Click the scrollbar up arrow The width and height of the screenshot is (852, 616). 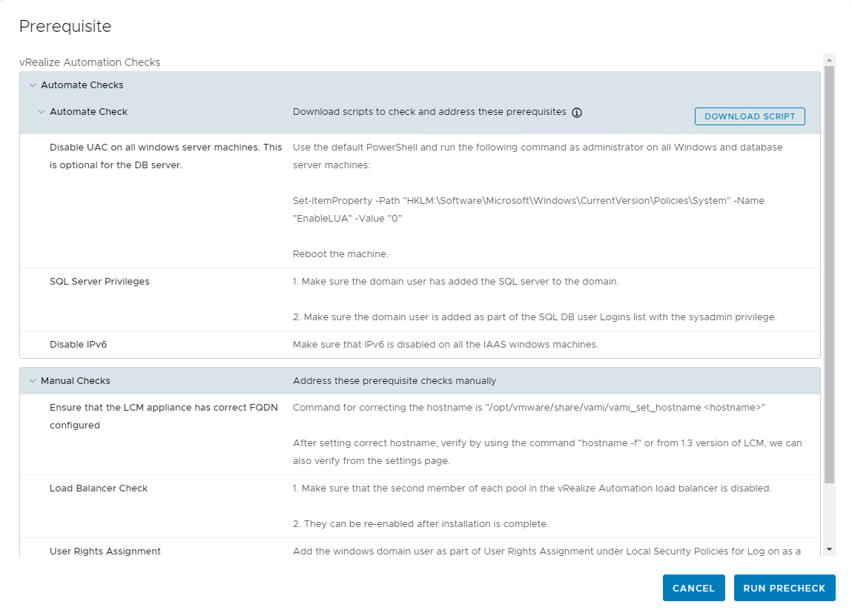829,59
